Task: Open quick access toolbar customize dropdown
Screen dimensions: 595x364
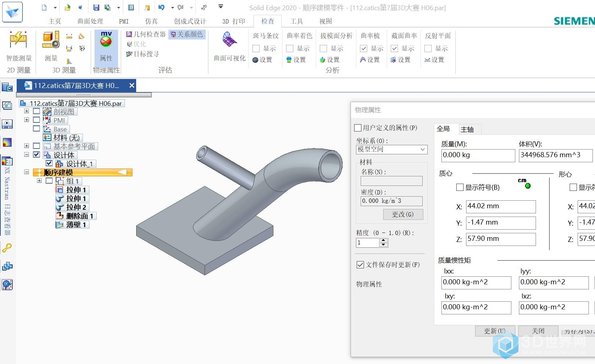Action: tap(221, 7)
